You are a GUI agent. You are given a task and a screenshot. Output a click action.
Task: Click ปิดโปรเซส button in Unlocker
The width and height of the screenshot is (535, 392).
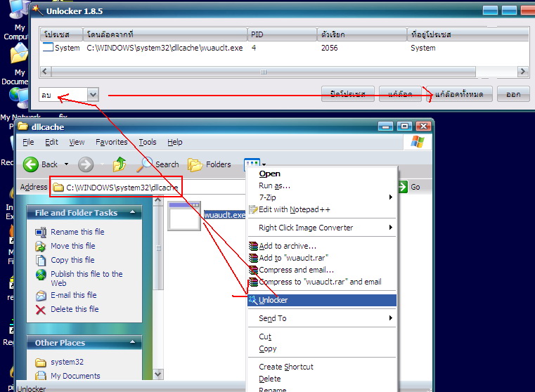348,94
